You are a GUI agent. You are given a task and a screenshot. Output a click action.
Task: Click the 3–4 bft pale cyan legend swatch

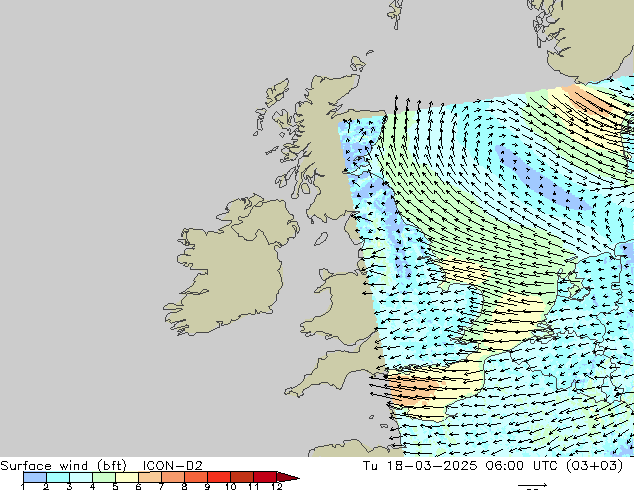point(81,477)
